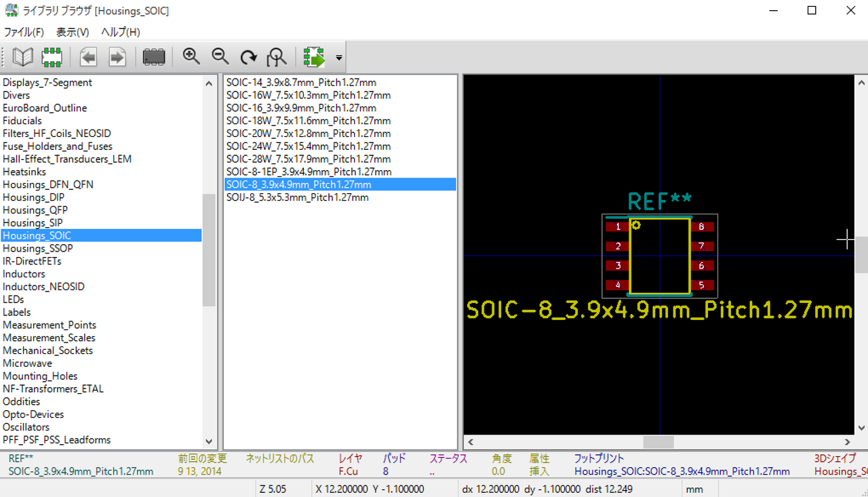Show the next footprint with right arrow
The width and height of the screenshot is (868, 497).
click(117, 58)
